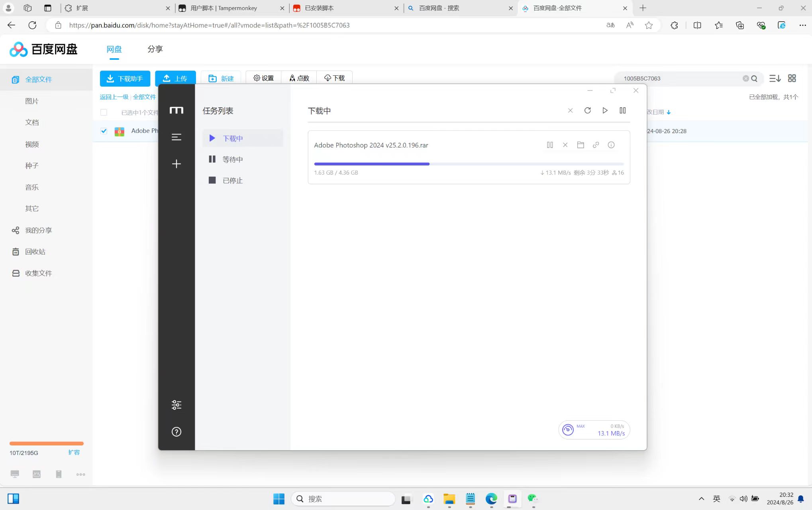The width and height of the screenshot is (812, 510).
Task: Copy the download link of the rar task
Action: 596,145
